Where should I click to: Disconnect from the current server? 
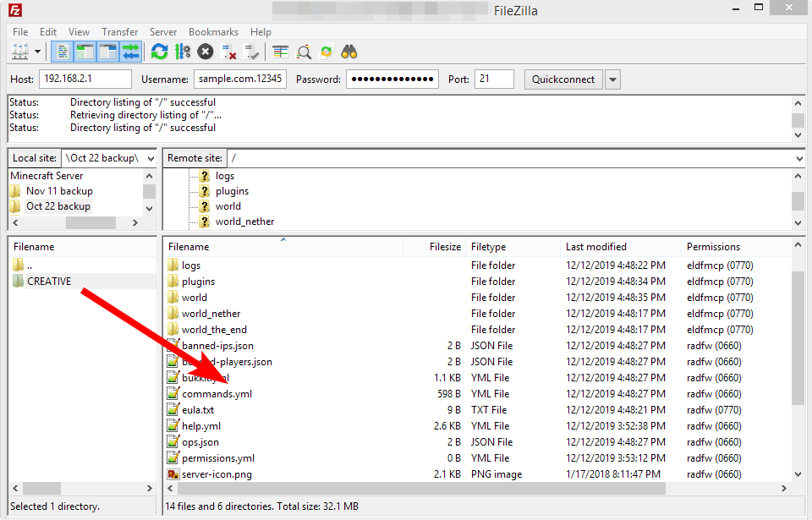pos(228,52)
